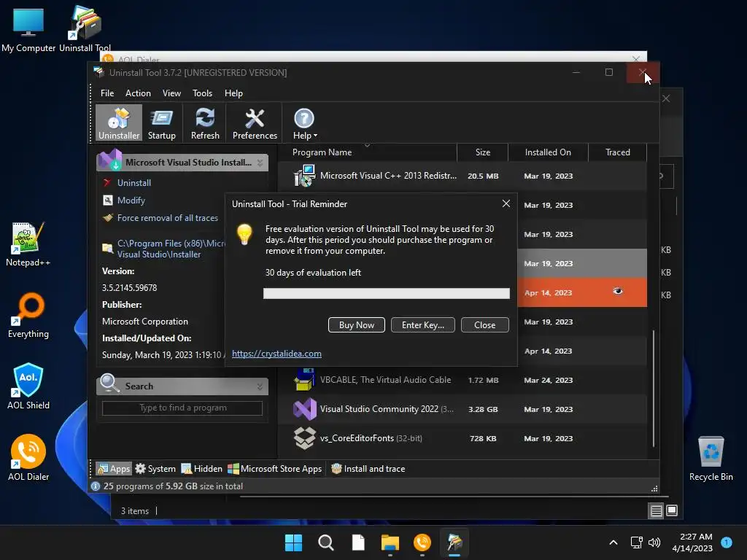Screen dimensions: 747x560
Task: Switch to Microsoft Store Apps tab
Action: (x=274, y=469)
